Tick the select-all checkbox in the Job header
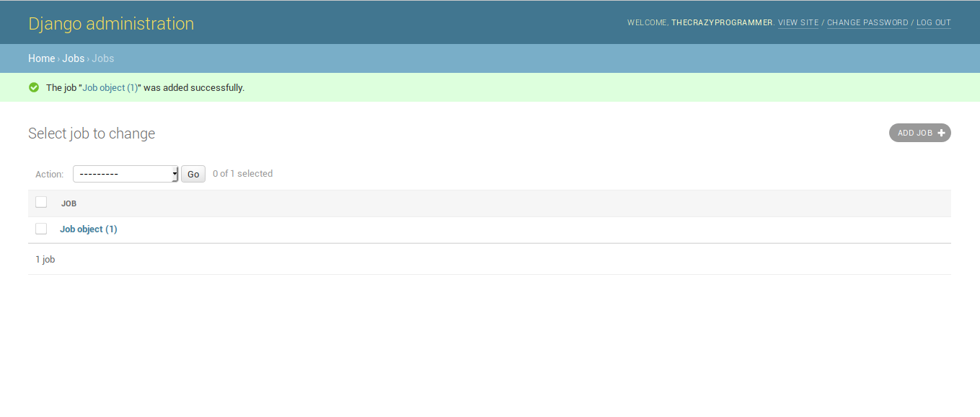This screenshot has height=417, width=980. tap(41, 202)
